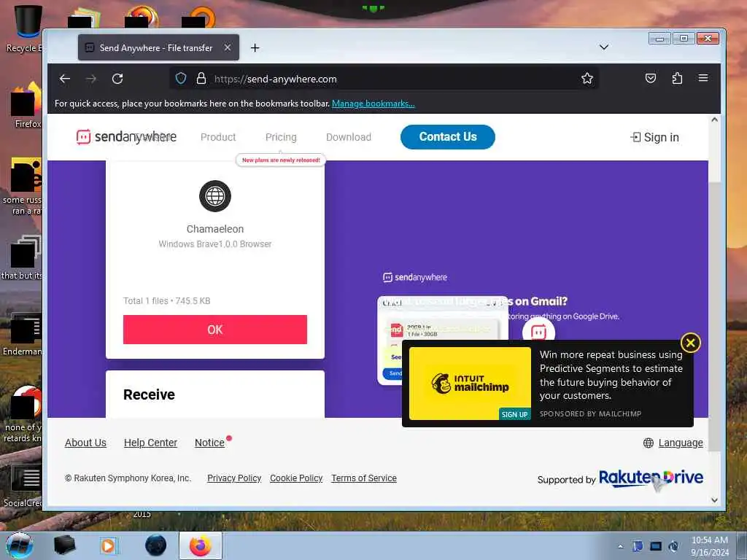The height and width of the screenshot is (560, 747).
Task: Click SIGN UP on the Mailchimp ad
Action: pos(514,414)
